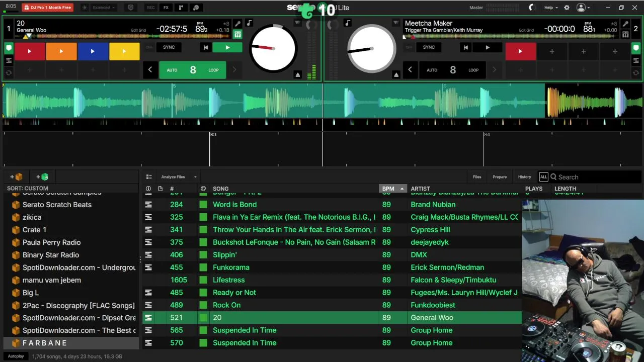Select the list pad mode on deck 2
Image resolution: width=644 pixels, height=362 pixels.
pos(636,60)
